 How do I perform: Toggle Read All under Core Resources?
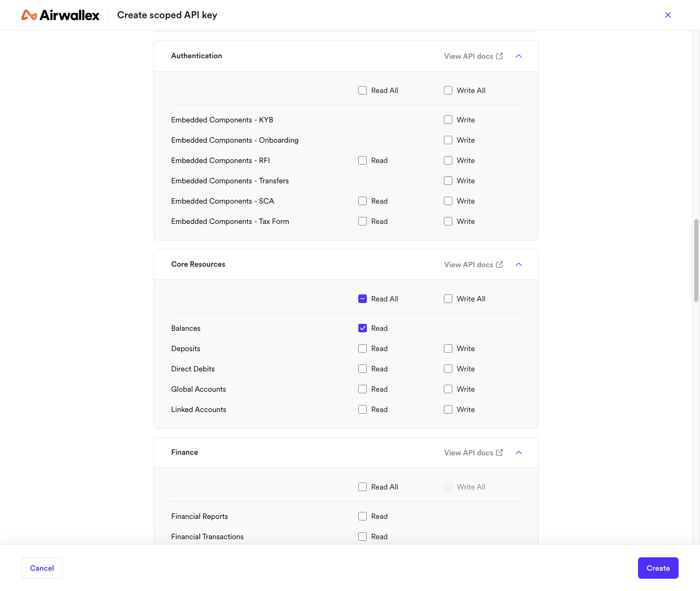click(x=363, y=299)
